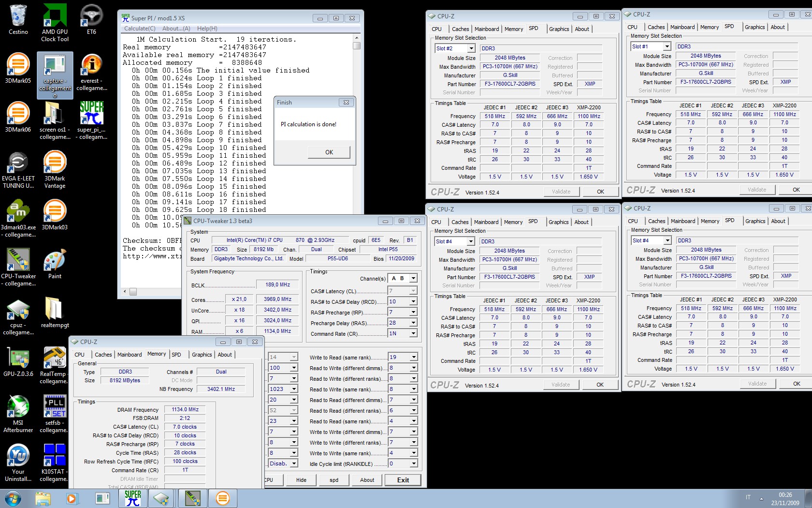
Task: Click the Windows Start orb
Action: click(13, 498)
